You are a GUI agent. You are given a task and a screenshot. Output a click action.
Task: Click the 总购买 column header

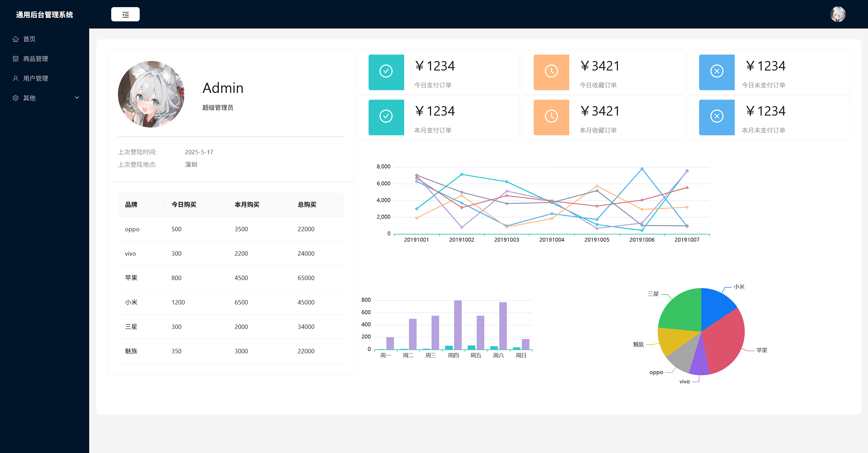point(307,204)
